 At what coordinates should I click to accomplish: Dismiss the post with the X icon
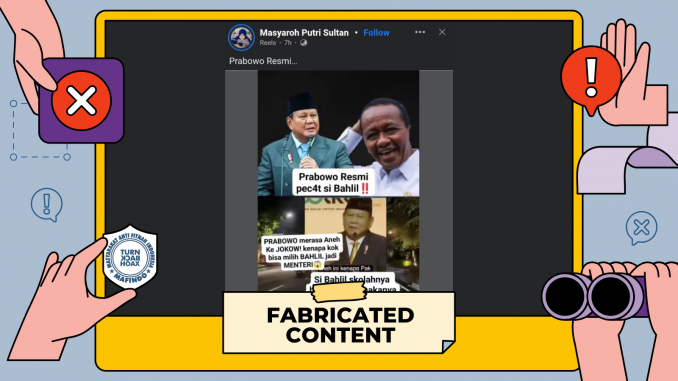coord(442,32)
